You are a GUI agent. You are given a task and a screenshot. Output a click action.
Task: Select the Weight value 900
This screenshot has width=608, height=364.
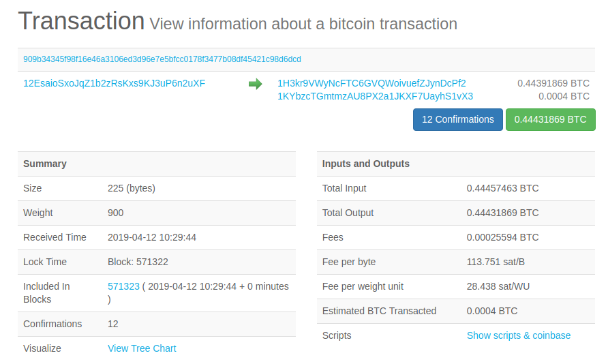coord(116,213)
